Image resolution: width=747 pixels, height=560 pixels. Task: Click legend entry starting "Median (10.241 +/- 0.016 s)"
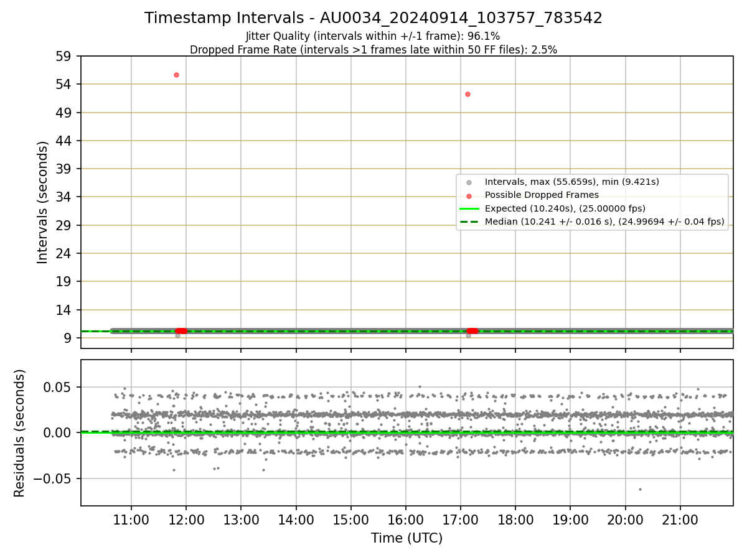tap(604, 222)
